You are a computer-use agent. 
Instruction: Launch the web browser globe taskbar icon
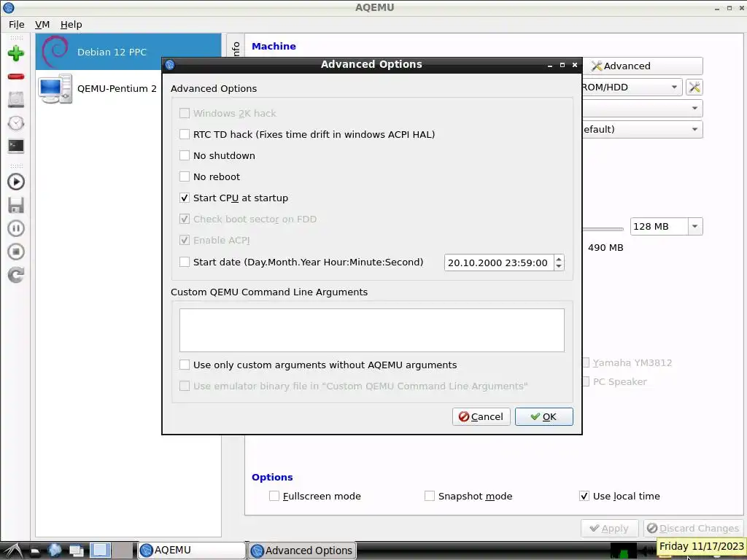(55, 551)
